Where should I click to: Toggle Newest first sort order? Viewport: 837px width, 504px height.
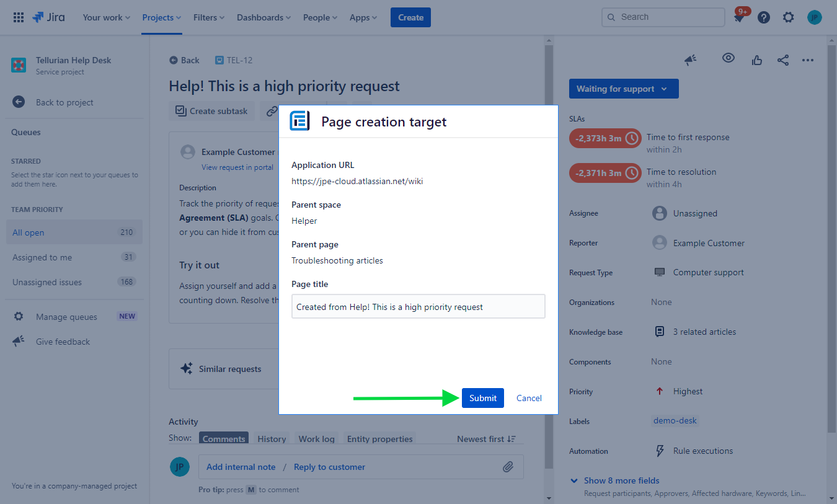(x=486, y=439)
